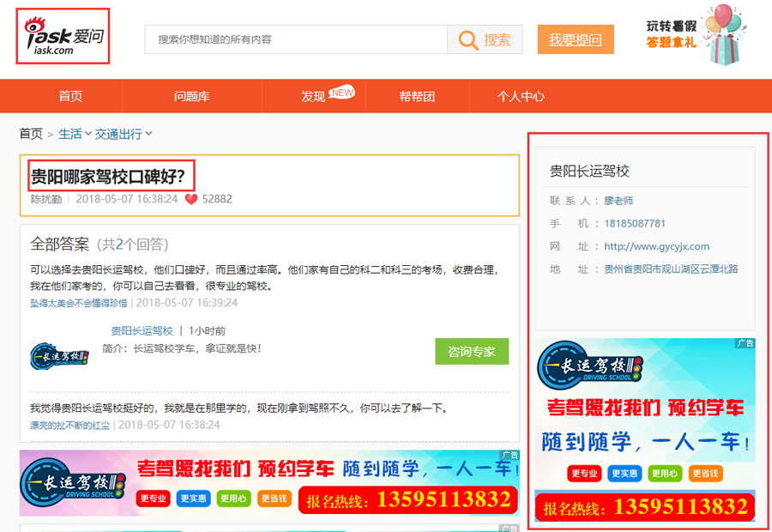Click 更专业 tag in the bottom banner
Image resolution: width=772 pixels, height=532 pixels.
[154, 499]
